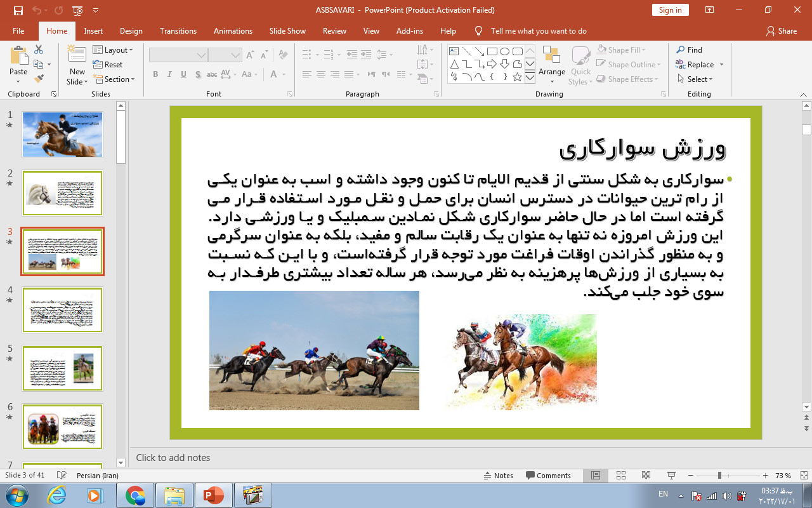
Task: Click the Share button
Action: point(781,31)
